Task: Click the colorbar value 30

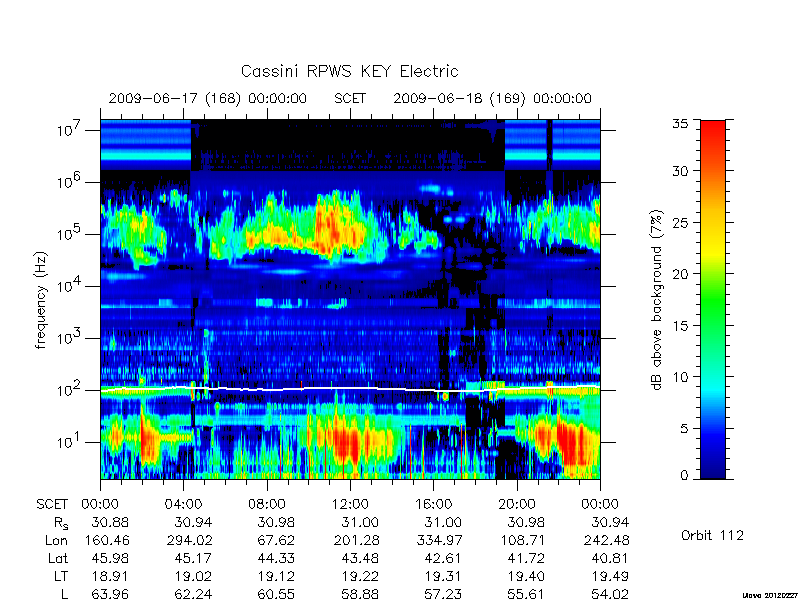Action: coord(680,171)
